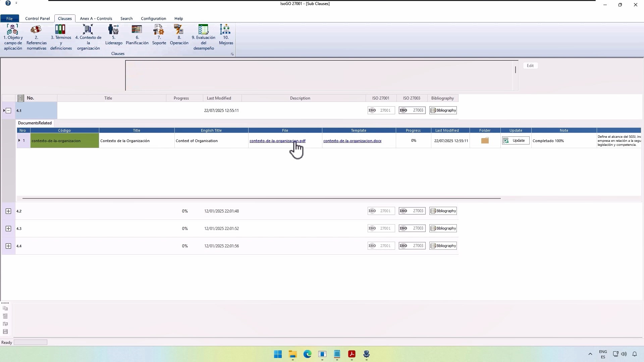Show hidden system tray icons
The width and height of the screenshot is (644, 362).
(x=590, y=354)
